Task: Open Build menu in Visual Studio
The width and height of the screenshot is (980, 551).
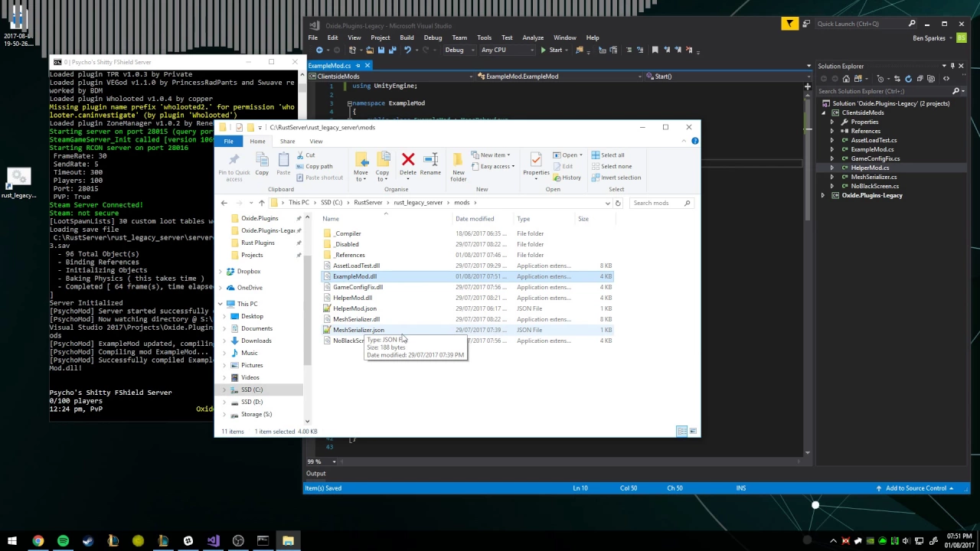Action: pos(407,37)
